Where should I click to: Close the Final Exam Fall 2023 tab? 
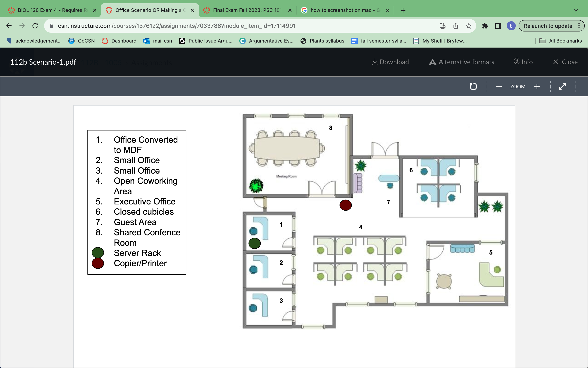coord(290,10)
